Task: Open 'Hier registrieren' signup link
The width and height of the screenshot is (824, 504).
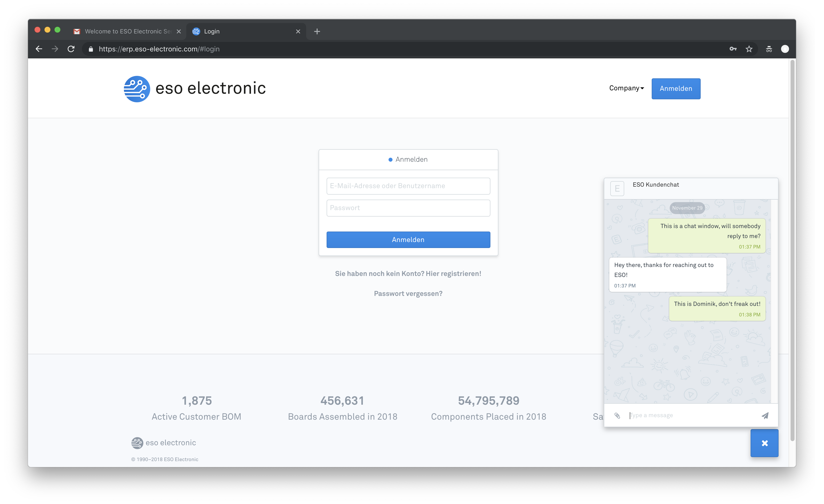Action: click(x=453, y=274)
